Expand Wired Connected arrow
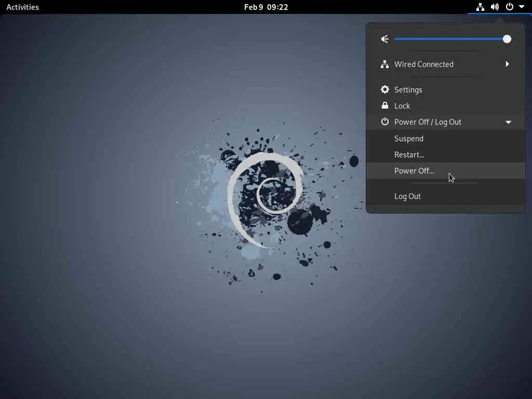The height and width of the screenshot is (399, 532). 507,64
